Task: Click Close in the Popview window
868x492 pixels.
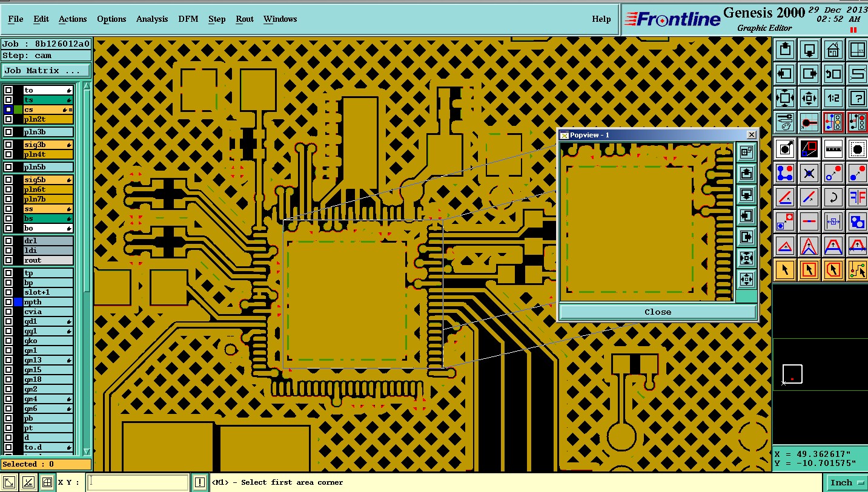Action: pos(658,312)
